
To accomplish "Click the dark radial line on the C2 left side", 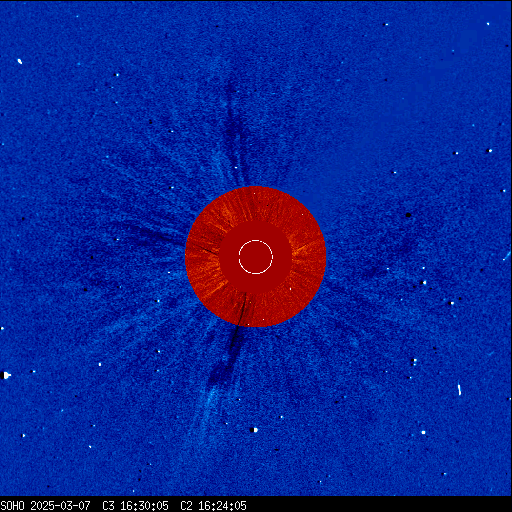I will coord(203,248).
